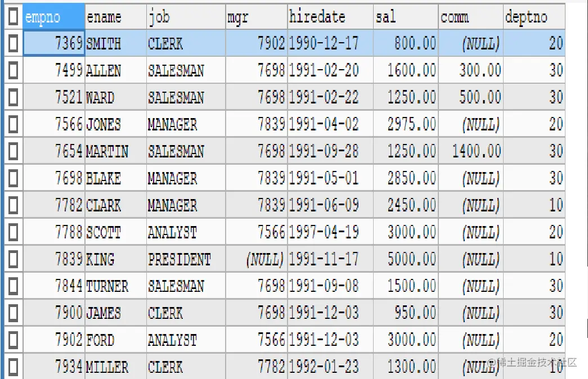Select the CLARK name cell

click(116, 205)
